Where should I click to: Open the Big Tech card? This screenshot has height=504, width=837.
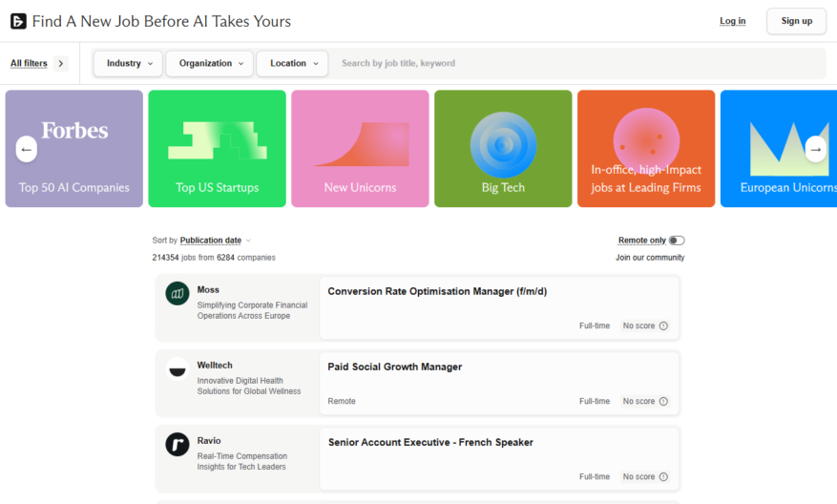tap(503, 148)
